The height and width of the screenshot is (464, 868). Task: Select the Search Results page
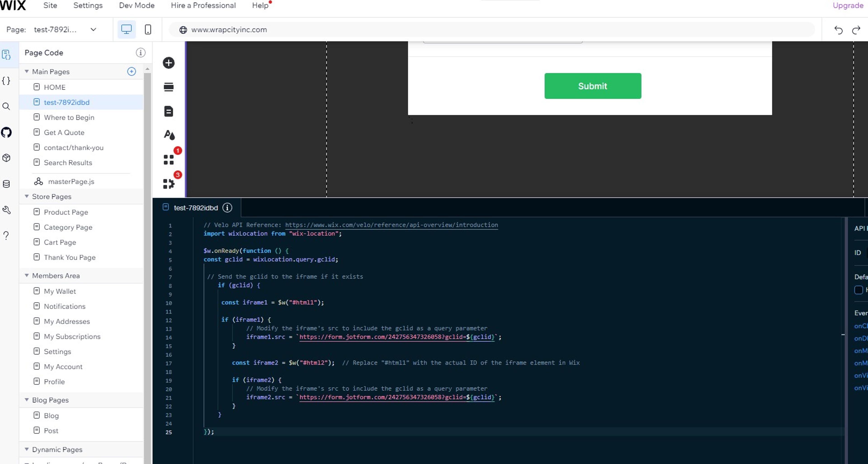click(x=81, y=162)
